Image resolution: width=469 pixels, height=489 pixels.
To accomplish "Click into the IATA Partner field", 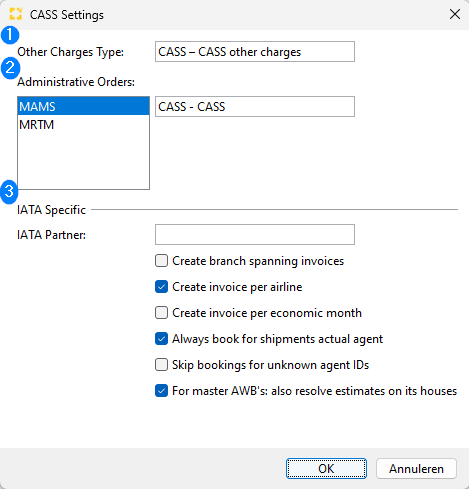I will point(255,235).
